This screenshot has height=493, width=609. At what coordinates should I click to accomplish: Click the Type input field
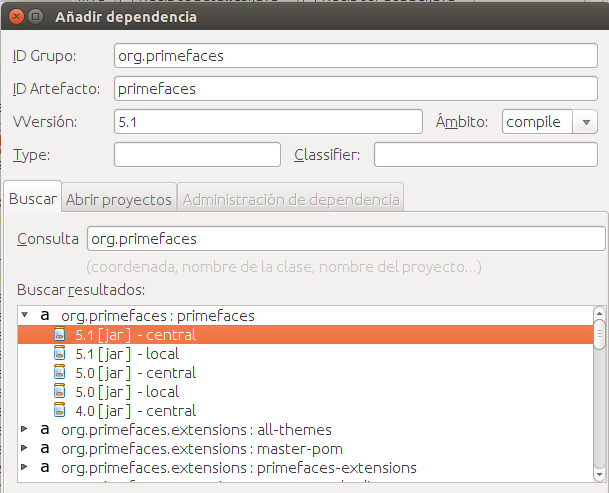[x=197, y=155]
